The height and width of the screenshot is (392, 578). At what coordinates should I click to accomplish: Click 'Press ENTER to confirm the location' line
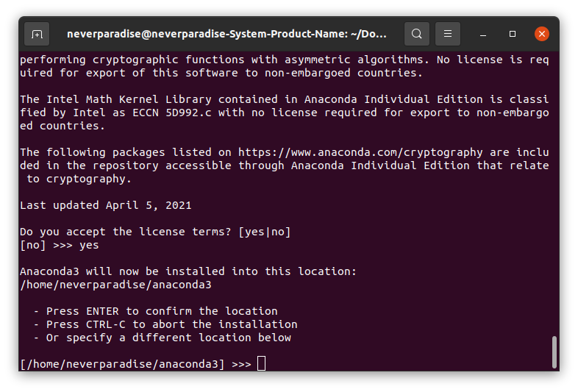155,311
